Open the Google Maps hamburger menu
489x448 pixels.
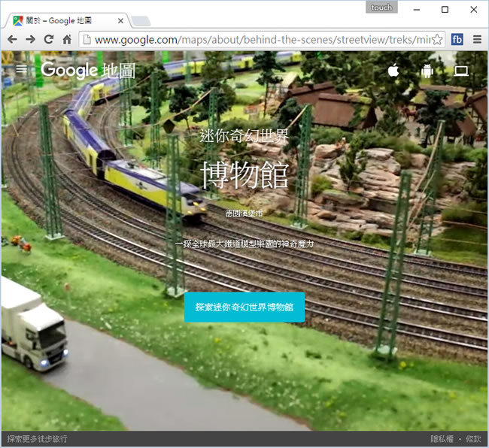pos(22,70)
